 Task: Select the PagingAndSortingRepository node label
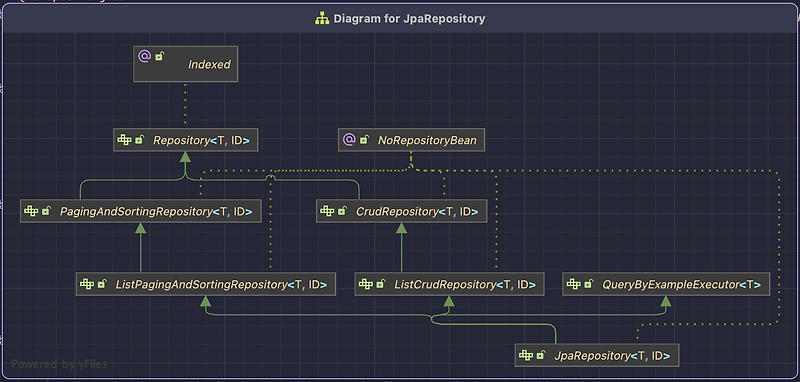pyautogui.click(x=156, y=211)
